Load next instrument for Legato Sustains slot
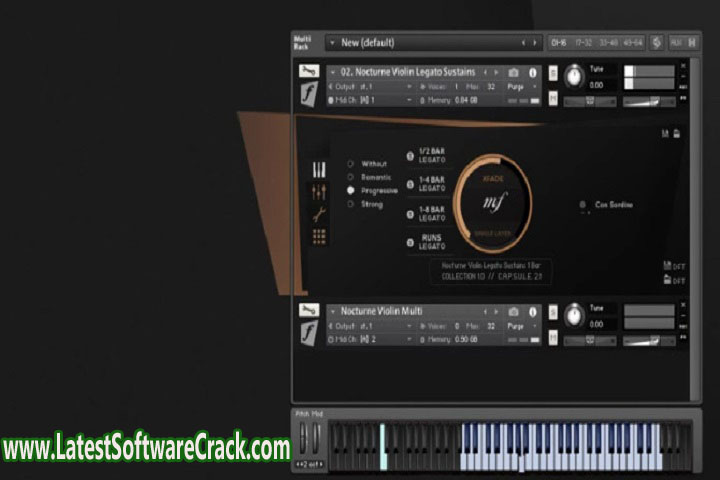The image size is (720, 480). 496,72
